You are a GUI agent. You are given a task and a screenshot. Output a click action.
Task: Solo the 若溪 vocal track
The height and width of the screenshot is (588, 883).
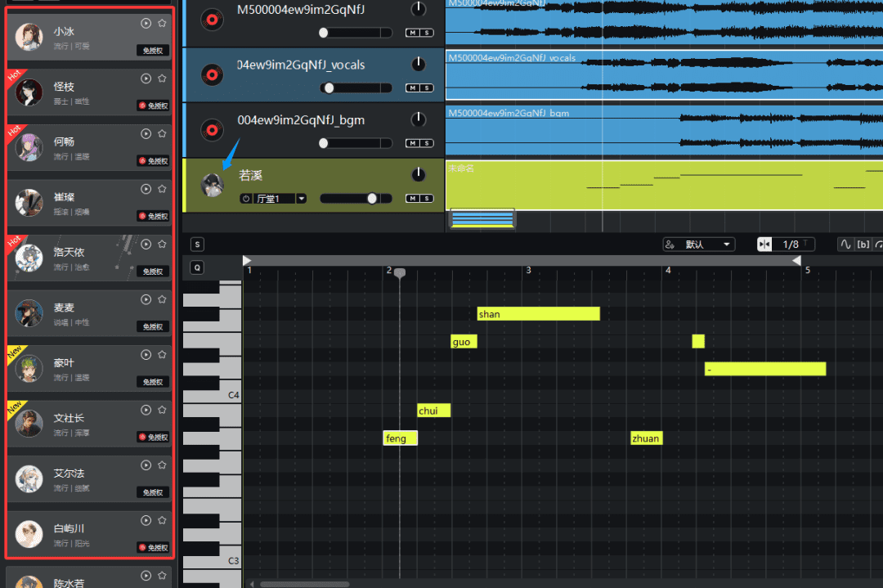427,198
